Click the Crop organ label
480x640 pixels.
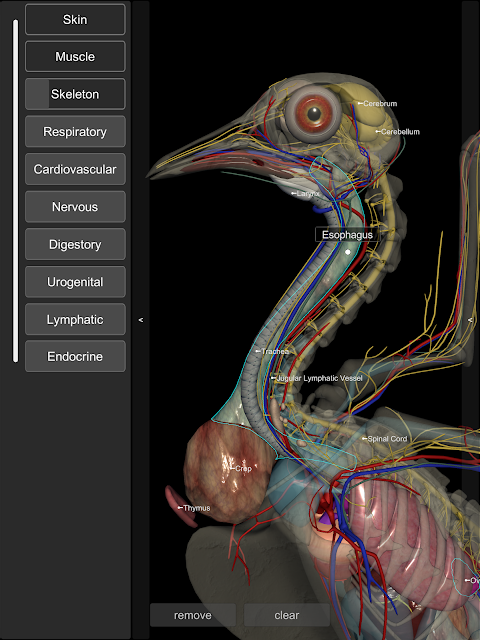[241, 469]
